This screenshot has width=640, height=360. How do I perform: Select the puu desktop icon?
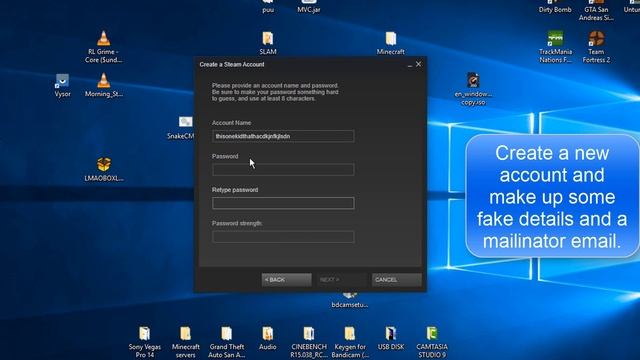[x=268, y=7]
